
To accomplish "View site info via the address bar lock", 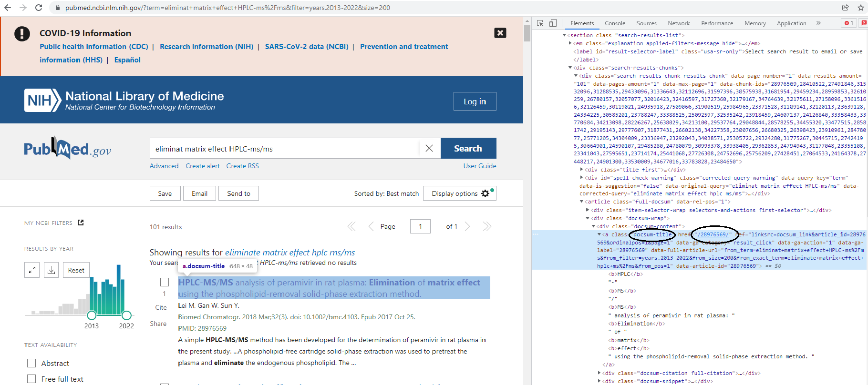I will 57,8.
